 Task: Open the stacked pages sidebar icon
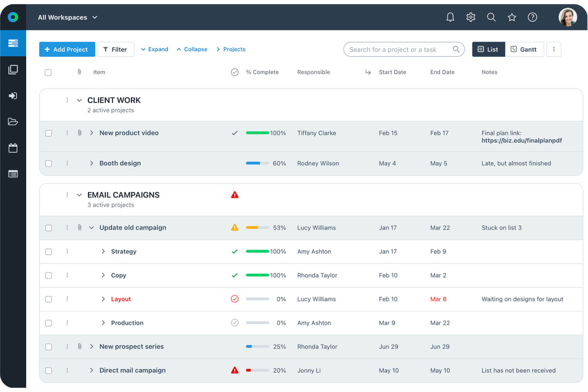[13, 70]
